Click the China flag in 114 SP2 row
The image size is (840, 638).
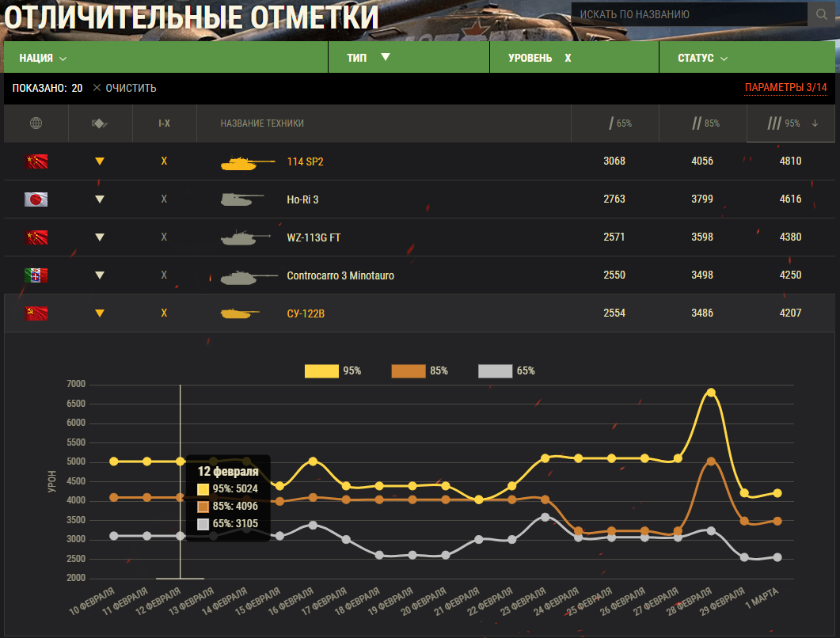36,161
